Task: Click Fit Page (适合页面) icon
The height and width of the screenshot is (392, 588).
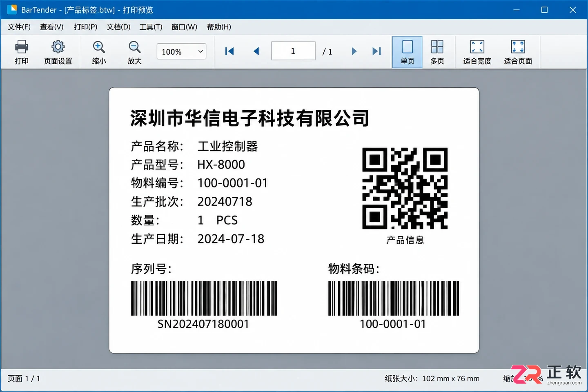Action: coord(518,47)
